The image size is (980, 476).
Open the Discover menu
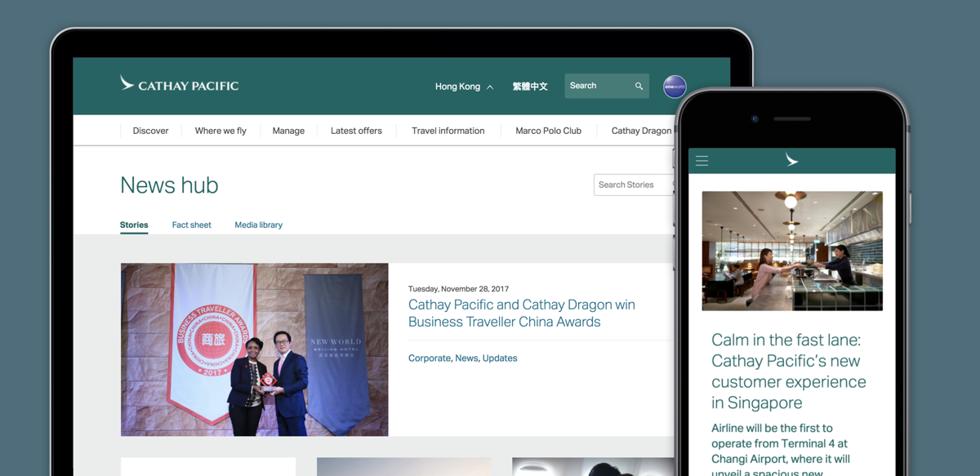[x=150, y=131]
